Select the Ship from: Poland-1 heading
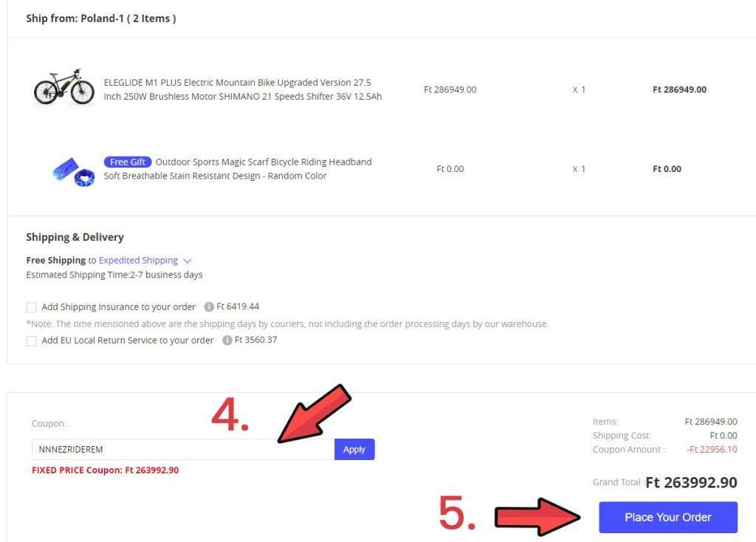The height and width of the screenshot is (542, 756). click(100, 18)
